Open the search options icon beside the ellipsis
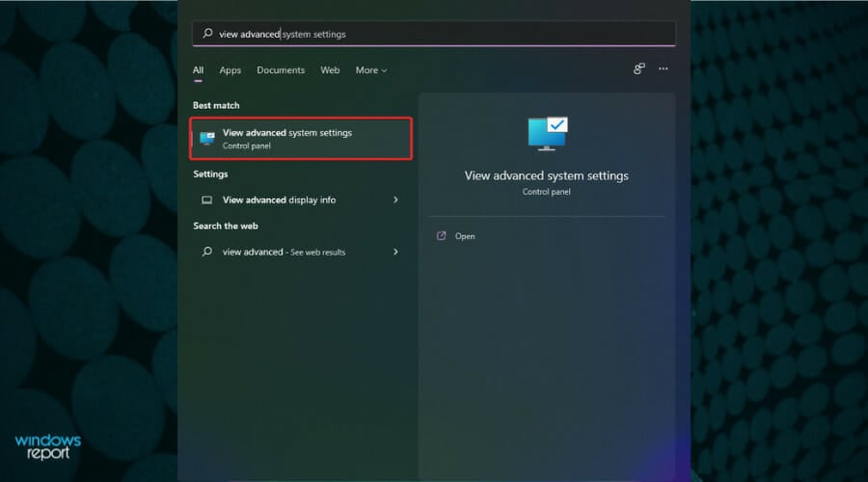The image size is (868, 482). point(638,69)
